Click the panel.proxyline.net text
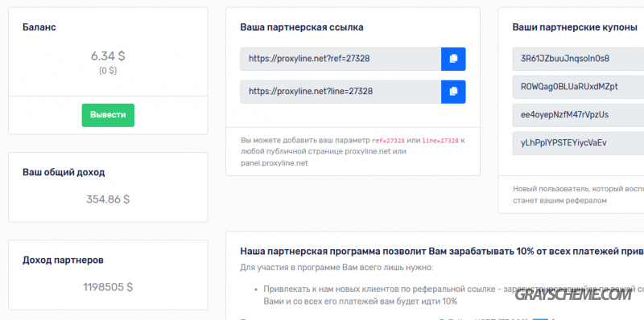Image resolution: width=644 pixels, height=320 pixels. click(275, 163)
